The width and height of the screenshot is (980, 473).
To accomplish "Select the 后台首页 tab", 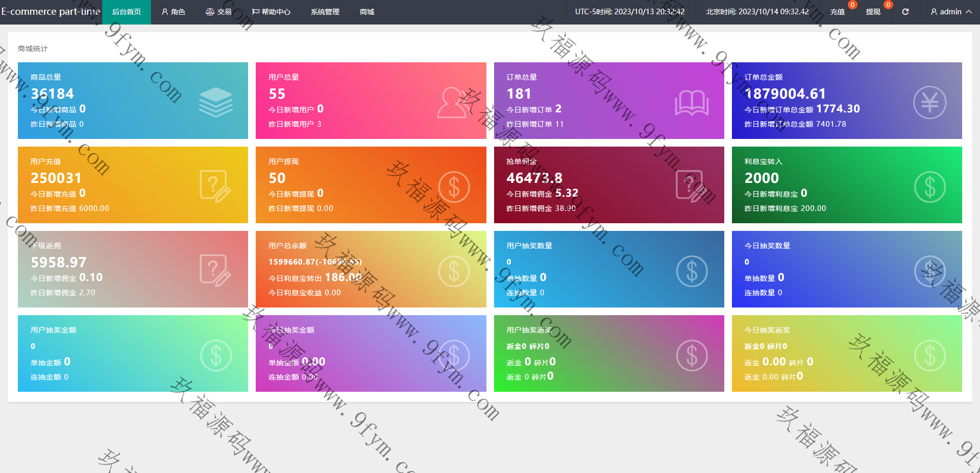I will tap(127, 12).
